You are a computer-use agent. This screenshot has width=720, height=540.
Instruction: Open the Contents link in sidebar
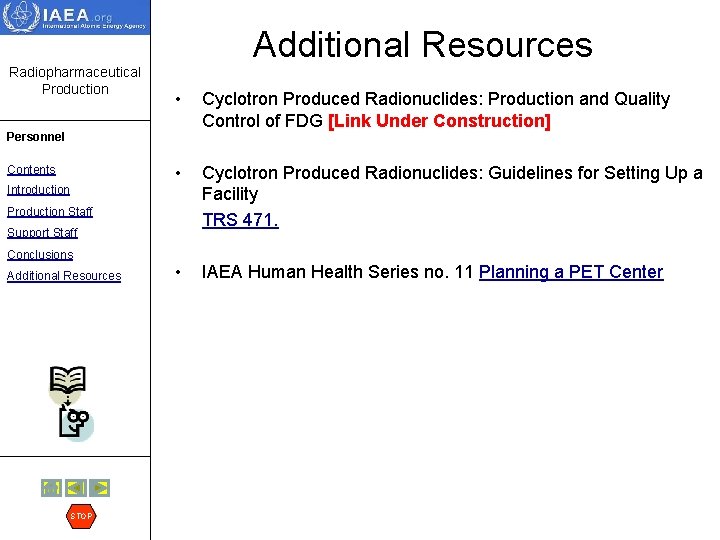point(31,169)
